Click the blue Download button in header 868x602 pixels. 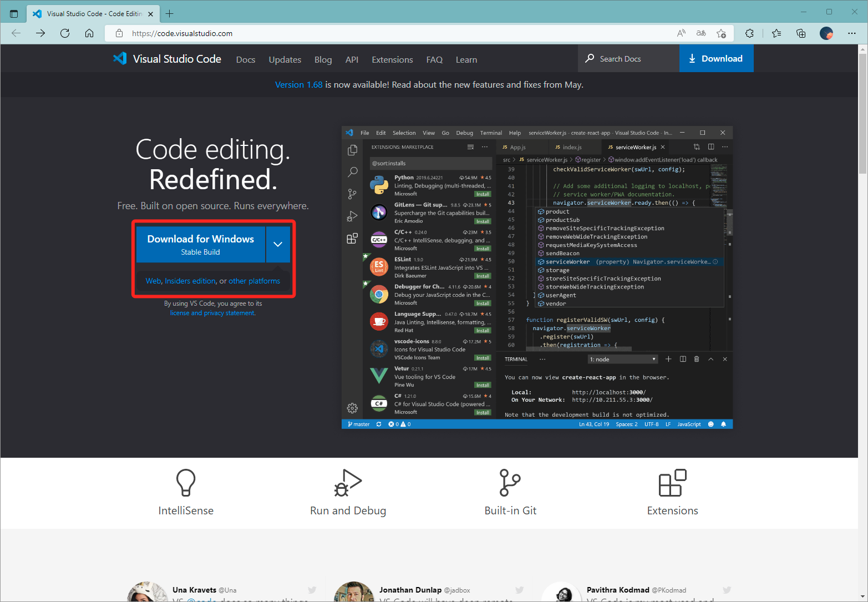pos(716,58)
